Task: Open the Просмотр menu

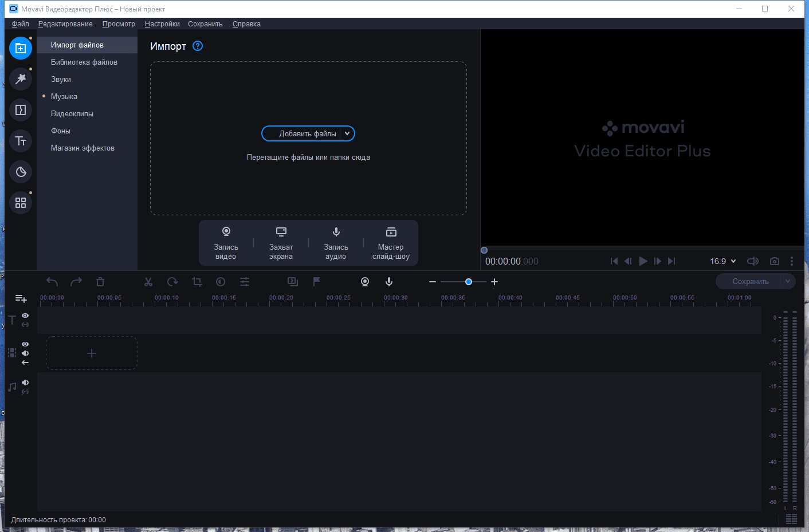Action: point(119,24)
